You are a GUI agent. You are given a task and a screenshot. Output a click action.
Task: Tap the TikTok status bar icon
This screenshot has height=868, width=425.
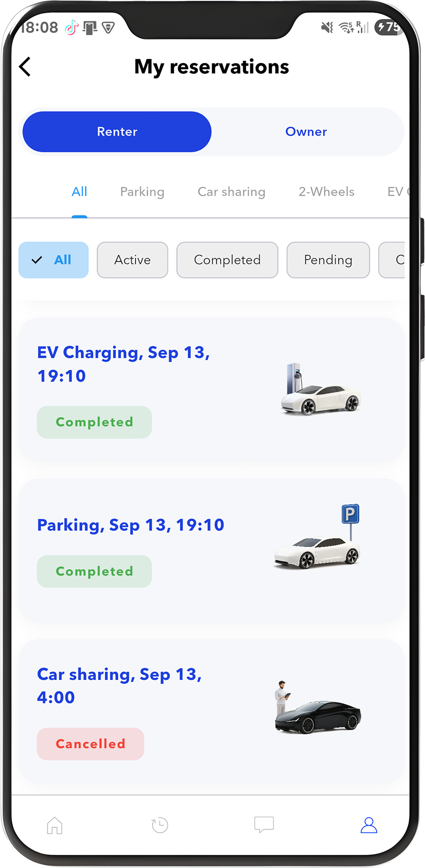click(x=71, y=28)
